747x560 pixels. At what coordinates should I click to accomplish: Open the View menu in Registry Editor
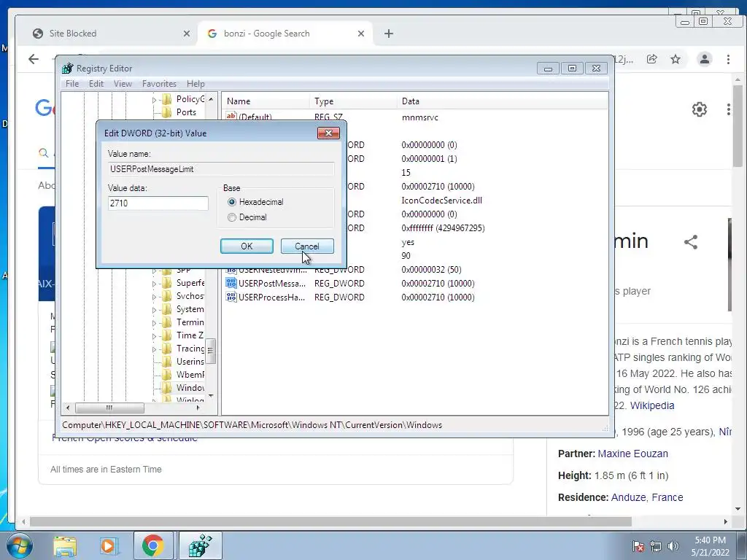pyautogui.click(x=123, y=84)
